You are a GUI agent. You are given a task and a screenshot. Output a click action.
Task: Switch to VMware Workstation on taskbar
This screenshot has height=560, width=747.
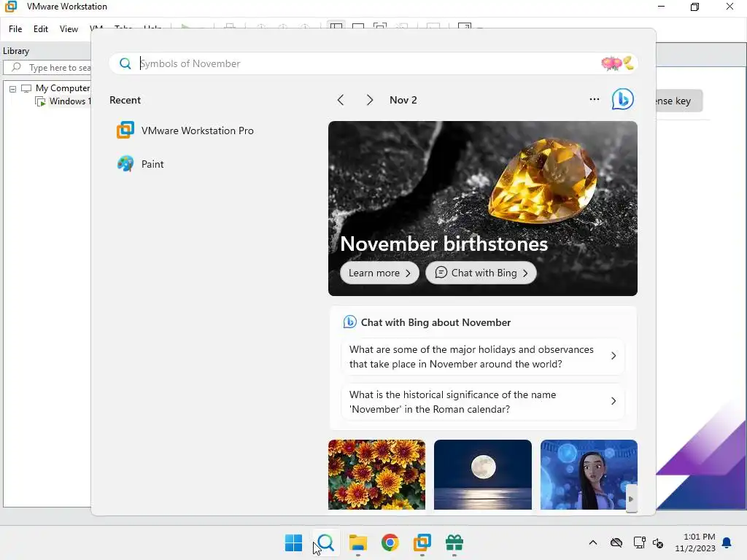pyautogui.click(x=422, y=542)
